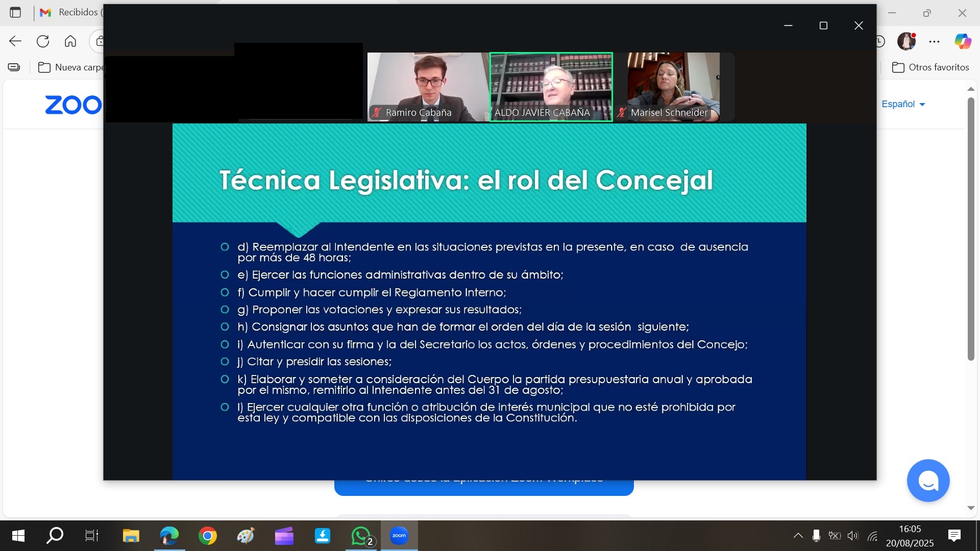Click Marisel Schneider's video thumbnail
The height and width of the screenshot is (551, 980).
tap(673, 86)
